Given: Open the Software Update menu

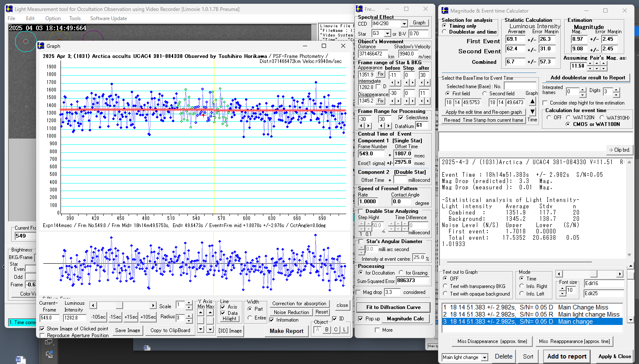Looking at the screenshot, I should tap(108, 18).
